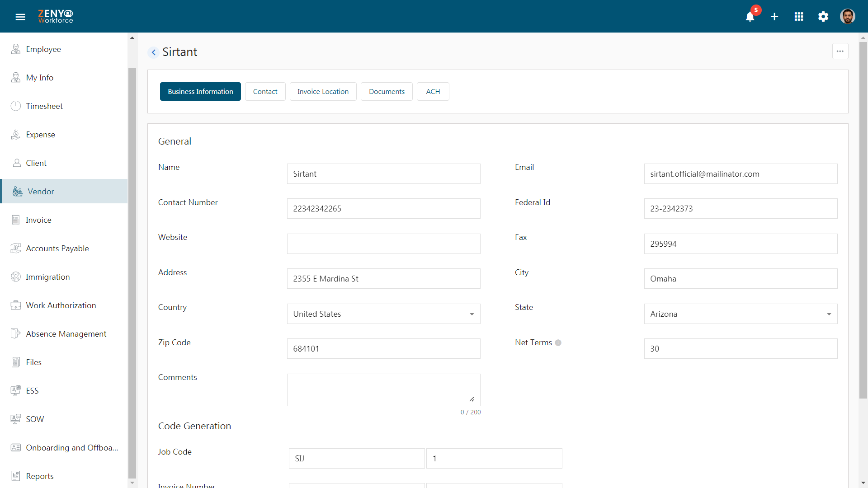Viewport: 868px width, 488px height.
Task: Expand the State dropdown field
Action: (x=829, y=314)
